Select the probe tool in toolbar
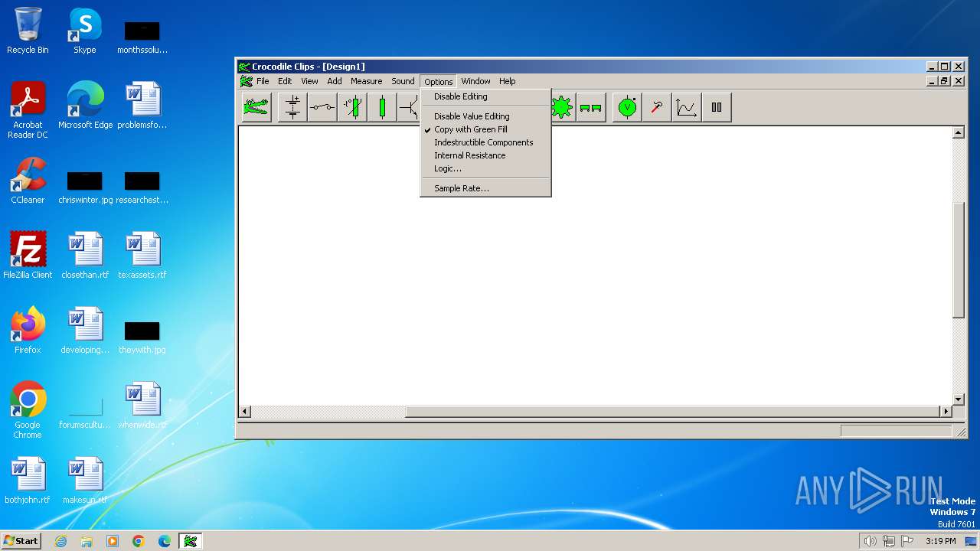980x551 pixels. (x=657, y=107)
